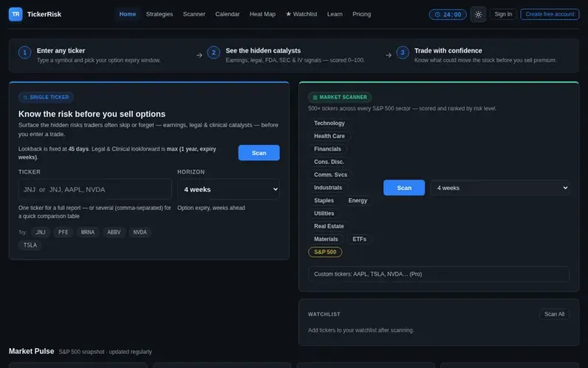Open the Market Scanner 4 weeks dropdown
The image size is (588, 368).
tap(500, 188)
